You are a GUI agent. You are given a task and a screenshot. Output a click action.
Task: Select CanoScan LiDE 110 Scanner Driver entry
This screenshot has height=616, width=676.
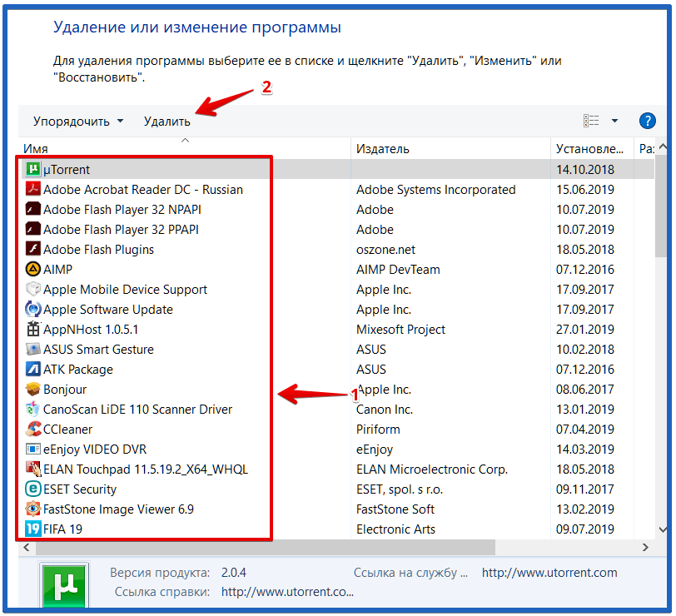pos(138,409)
